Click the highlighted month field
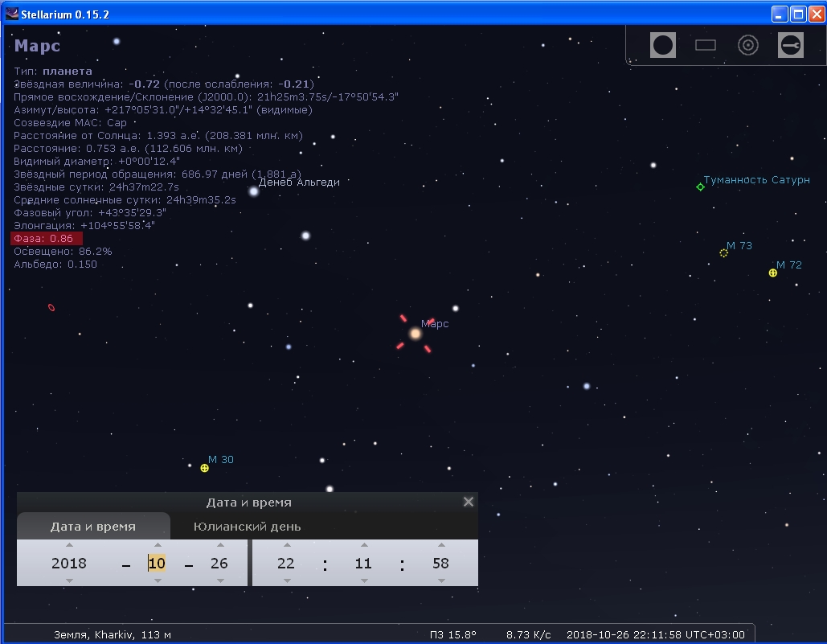The height and width of the screenshot is (644, 827). point(157,564)
